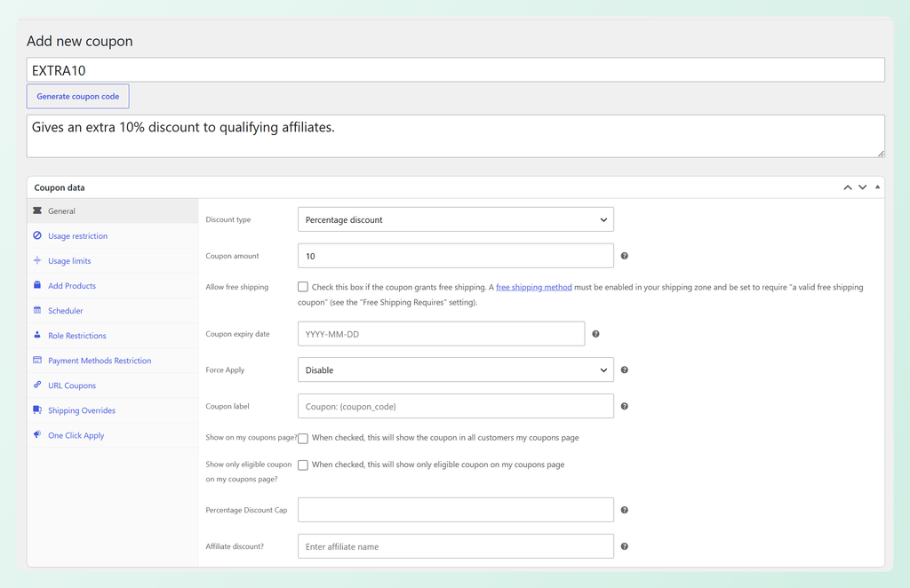Viewport: 910px width, 588px height.
Task: Click the Percentage Discount Cap label
Action: click(x=246, y=511)
